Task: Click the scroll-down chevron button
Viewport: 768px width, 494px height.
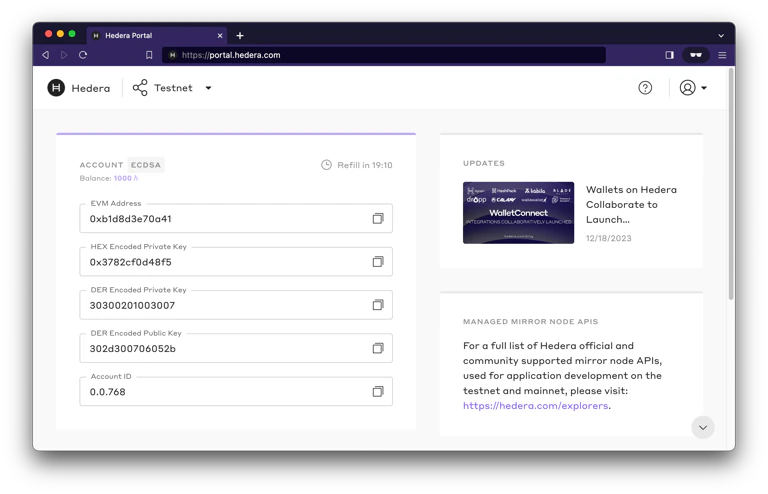Action: click(703, 427)
